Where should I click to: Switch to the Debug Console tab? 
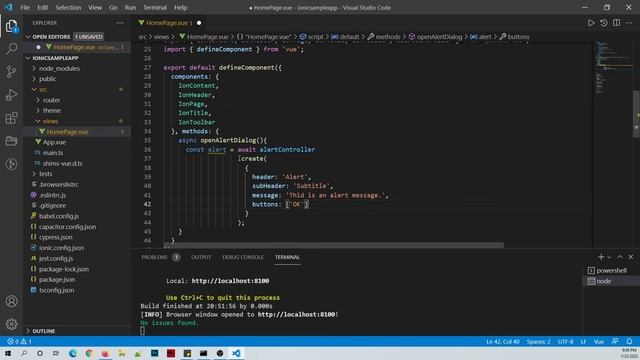(x=243, y=257)
